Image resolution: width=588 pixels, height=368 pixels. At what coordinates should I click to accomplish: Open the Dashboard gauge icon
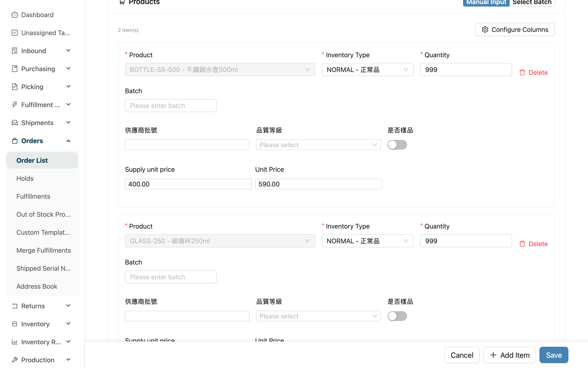pos(14,15)
